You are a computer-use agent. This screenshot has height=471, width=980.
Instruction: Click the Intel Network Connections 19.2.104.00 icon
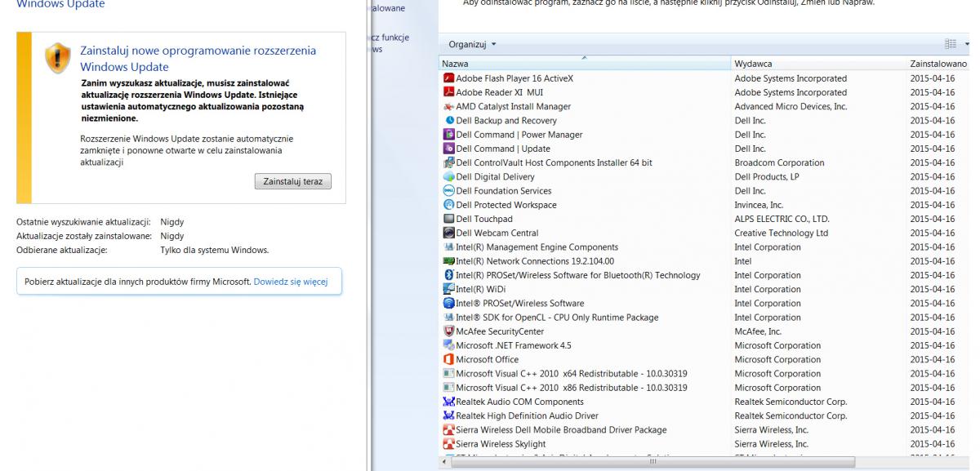448,261
